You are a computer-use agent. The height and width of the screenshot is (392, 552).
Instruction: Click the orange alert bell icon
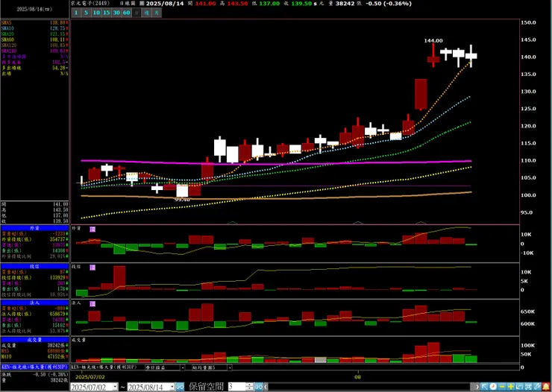[546, 387]
